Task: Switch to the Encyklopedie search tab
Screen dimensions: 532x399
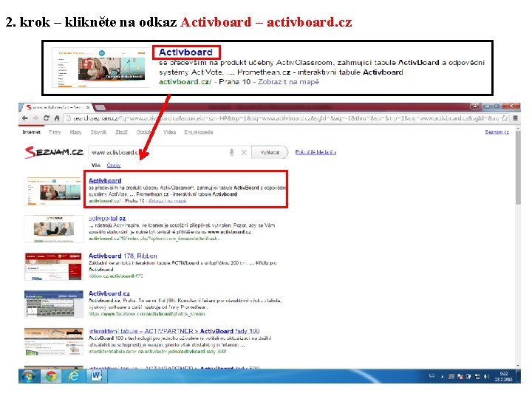Action: point(199,132)
